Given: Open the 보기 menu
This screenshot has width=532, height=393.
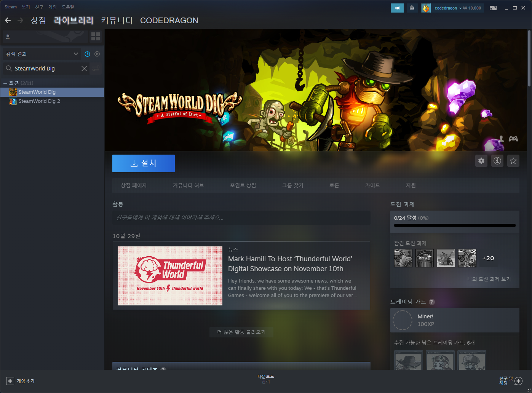Looking at the screenshot, I should (26, 7).
